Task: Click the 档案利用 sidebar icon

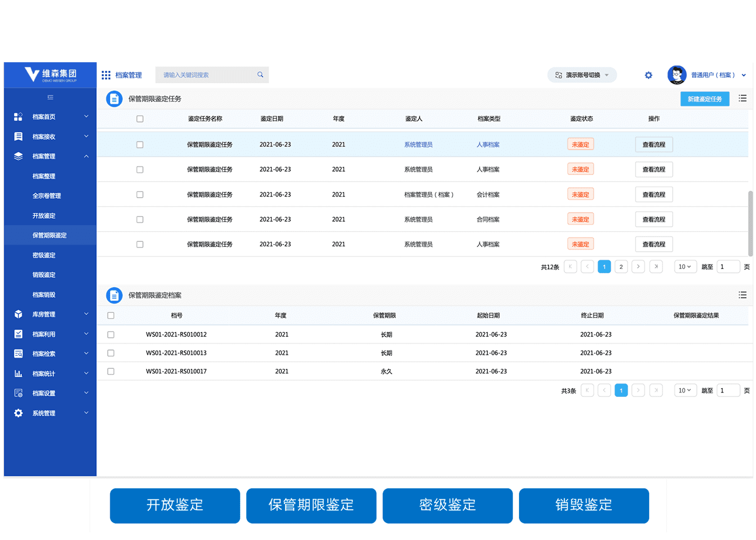Action: (18, 334)
